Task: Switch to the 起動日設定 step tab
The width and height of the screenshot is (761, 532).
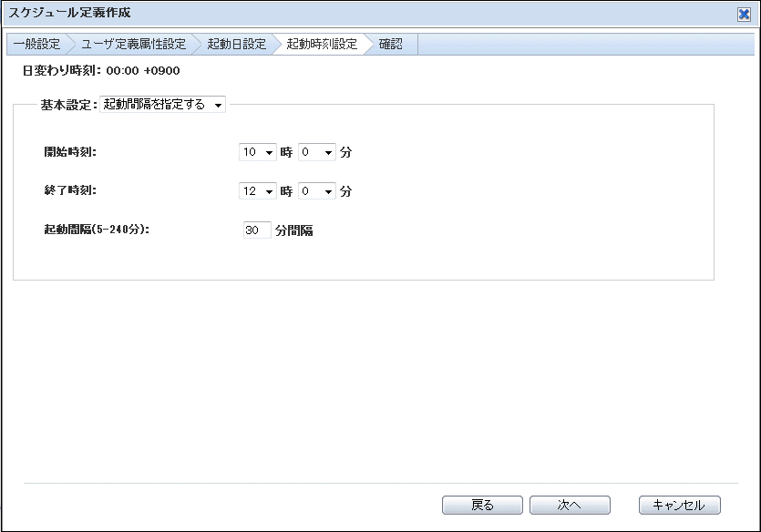Action: coord(237,44)
